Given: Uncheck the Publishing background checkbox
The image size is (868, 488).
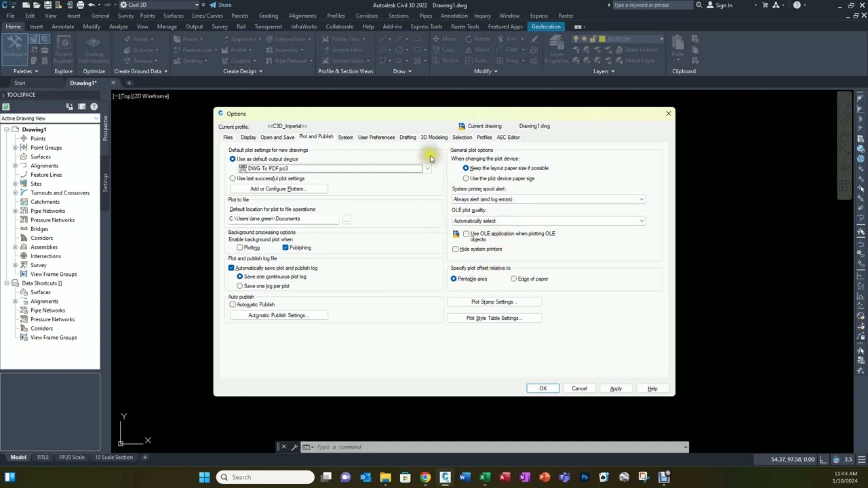Looking at the screenshot, I should (x=285, y=248).
